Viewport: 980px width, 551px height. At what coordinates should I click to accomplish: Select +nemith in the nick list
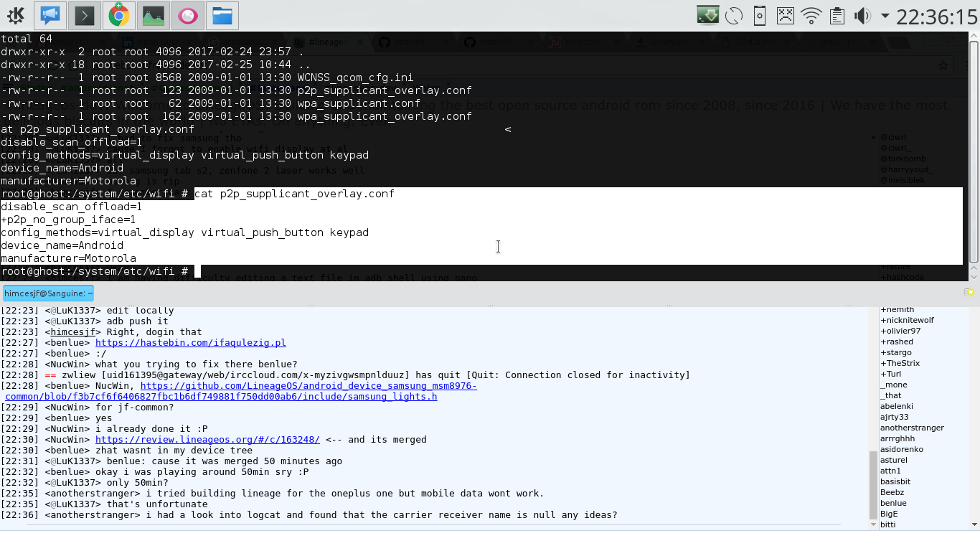pyautogui.click(x=897, y=309)
